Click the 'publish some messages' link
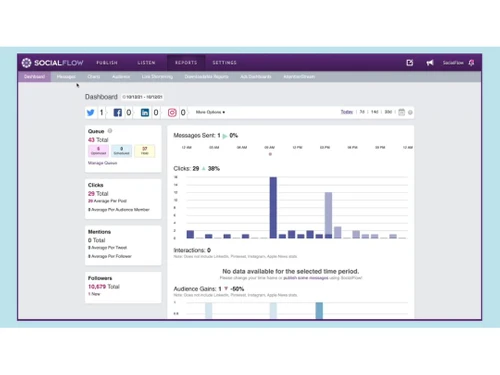500x375 pixels. coord(306,278)
